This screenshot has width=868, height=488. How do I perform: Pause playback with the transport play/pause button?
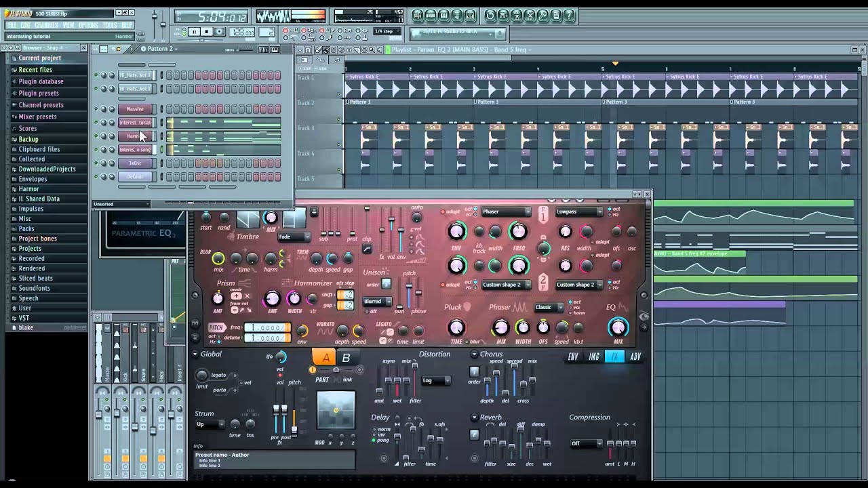coord(194,32)
